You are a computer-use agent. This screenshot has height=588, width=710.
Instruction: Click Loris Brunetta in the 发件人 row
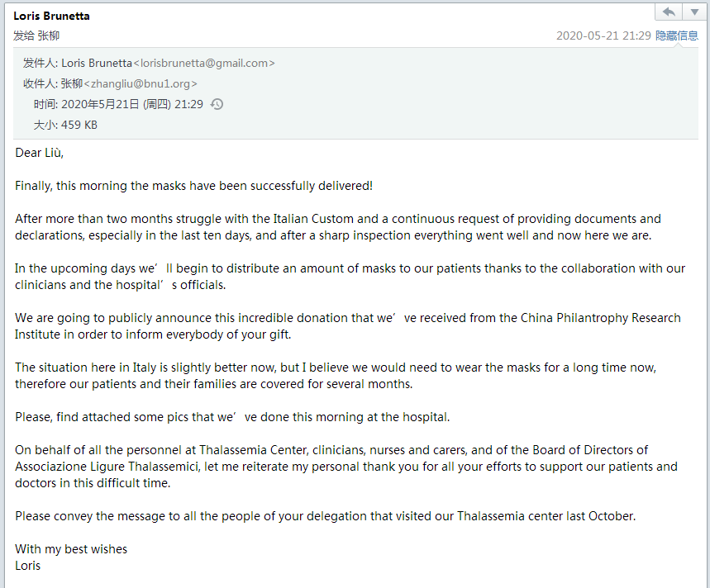coord(96,64)
